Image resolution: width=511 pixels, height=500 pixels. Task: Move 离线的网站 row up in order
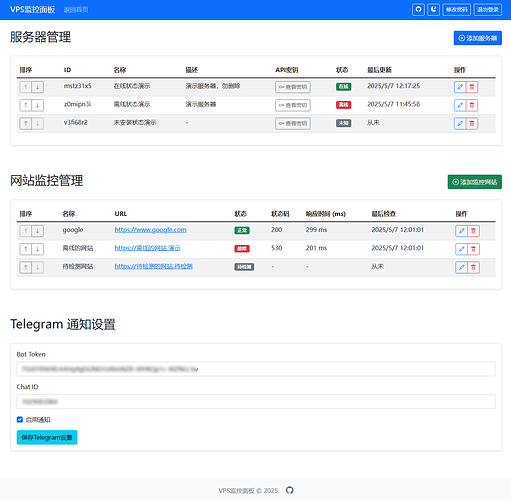(x=26, y=249)
